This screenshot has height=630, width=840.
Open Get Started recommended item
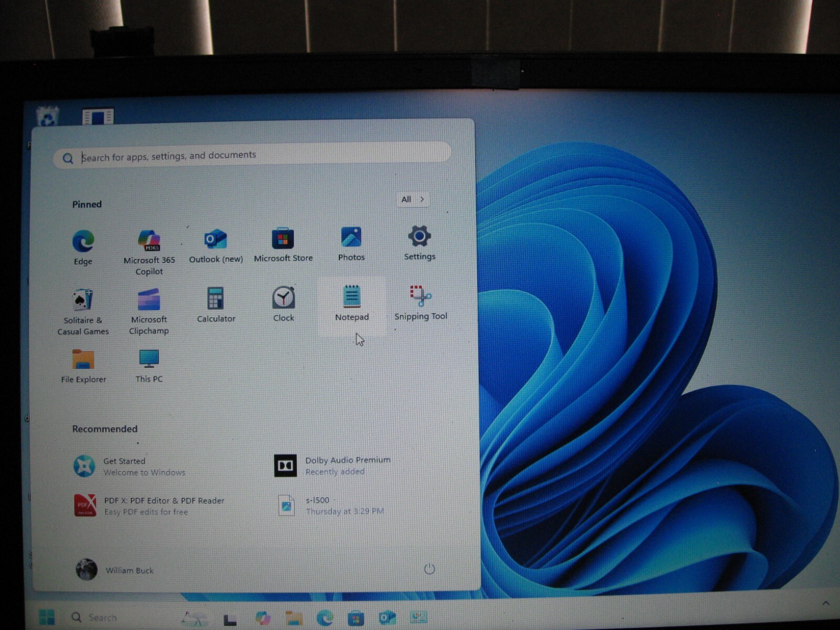coord(130,466)
